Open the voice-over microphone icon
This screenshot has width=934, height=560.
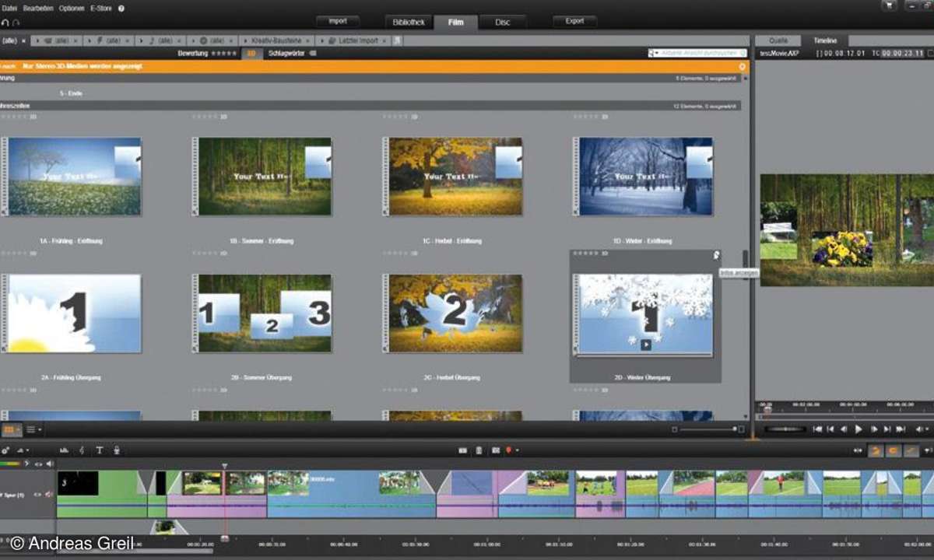click(116, 450)
